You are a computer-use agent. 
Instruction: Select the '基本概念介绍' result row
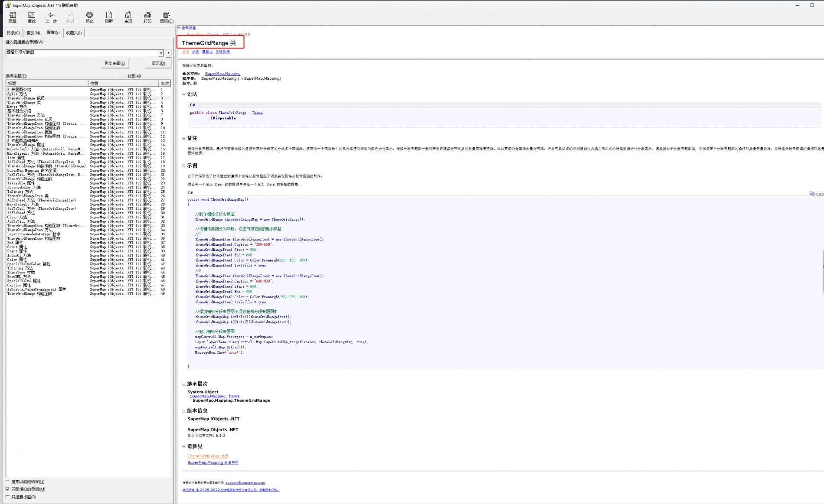pos(88,111)
